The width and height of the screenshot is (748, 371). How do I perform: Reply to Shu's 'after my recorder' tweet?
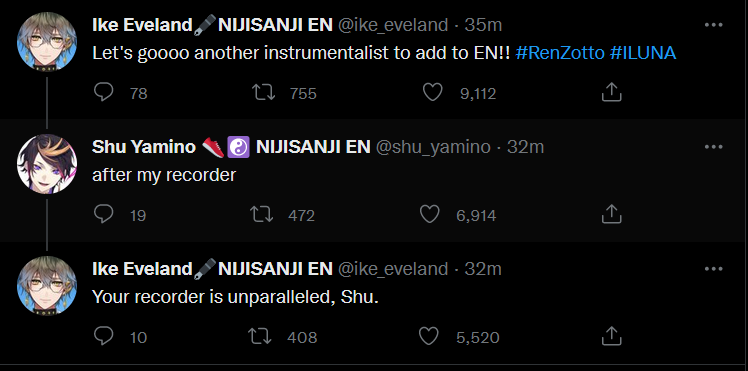point(103,214)
